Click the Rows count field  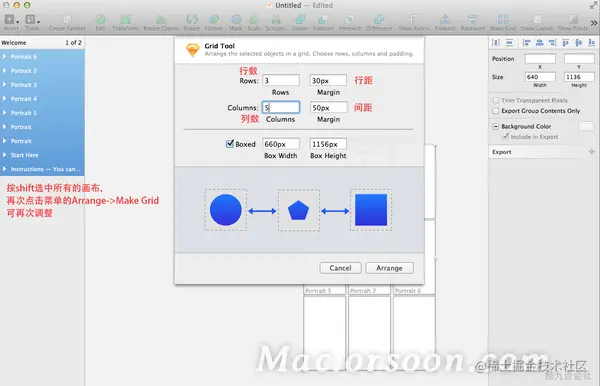click(x=281, y=80)
